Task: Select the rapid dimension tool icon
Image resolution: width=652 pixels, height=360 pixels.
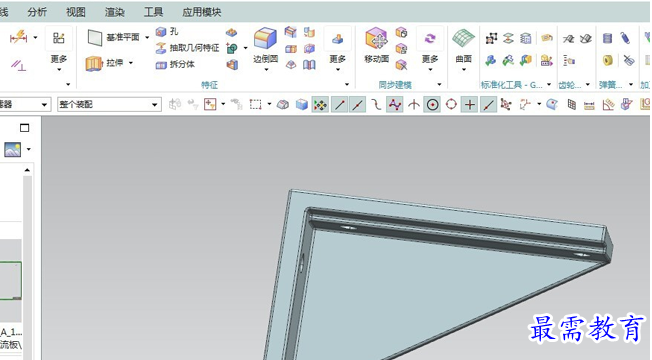Action: (x=19, y=37)
